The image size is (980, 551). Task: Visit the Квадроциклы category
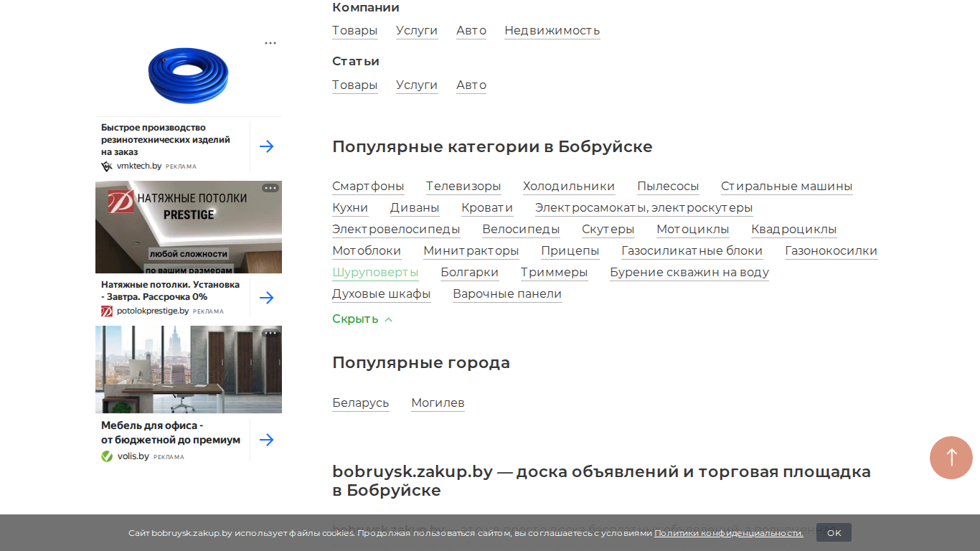tap(794, 230)
